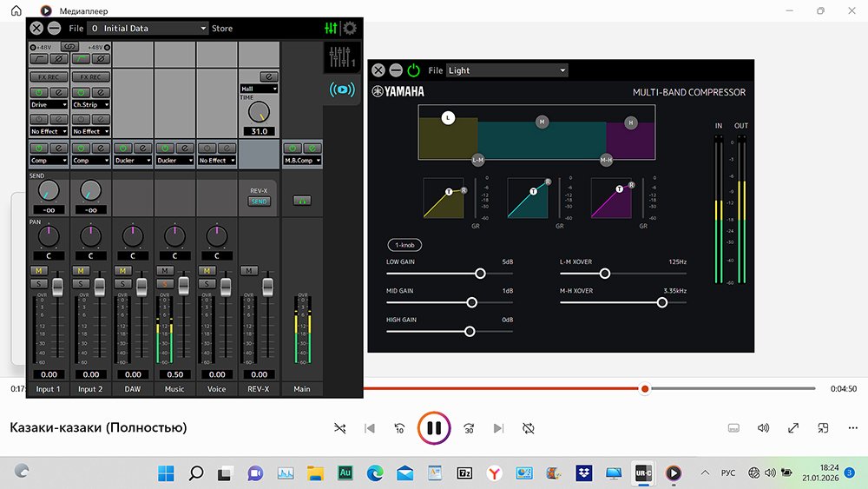Mute the Music channel
The width and height of the screenshot is (868, 489).
pyautogui.click(x=164, y=271)
